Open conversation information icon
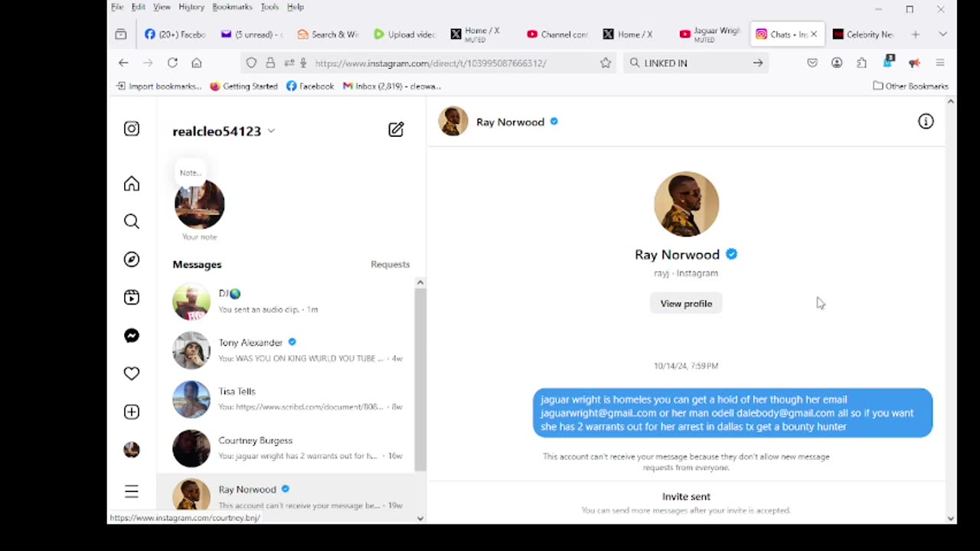This screenshot has width=980, height=551. pos(926,122)
